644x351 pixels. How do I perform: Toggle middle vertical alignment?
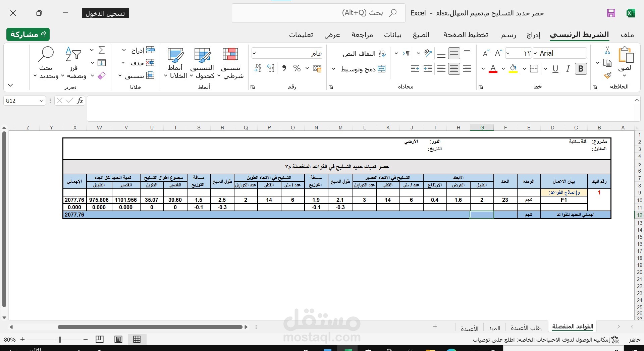454,53
